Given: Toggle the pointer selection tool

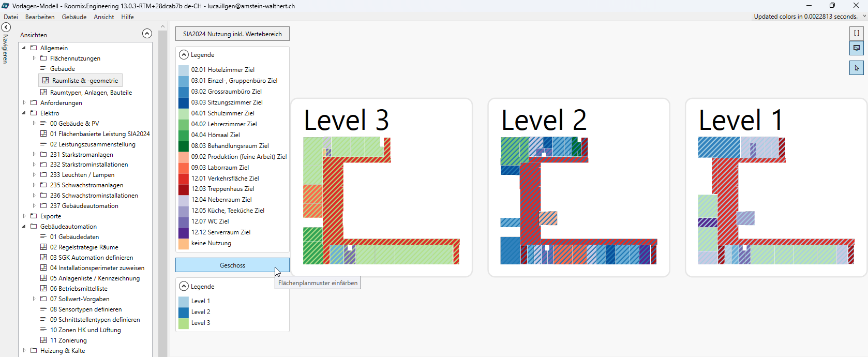Looking at the screenshot, I should coord(857,68).
